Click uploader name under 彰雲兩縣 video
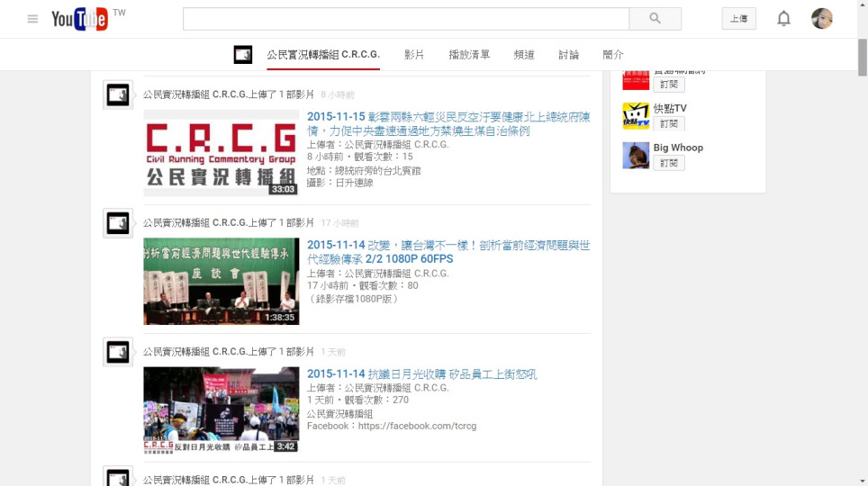The image size is (868, 486). click(x=396, y=145)
